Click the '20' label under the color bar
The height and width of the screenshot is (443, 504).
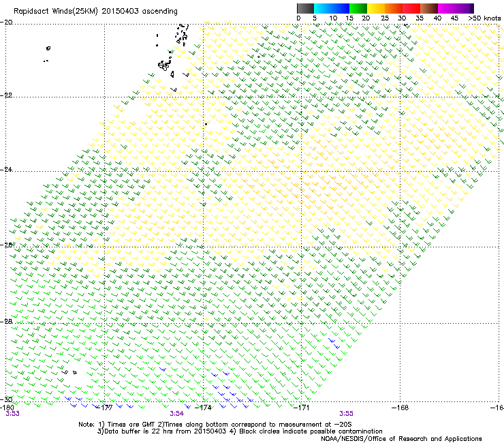pyautogui.click(x=366, y=18)
